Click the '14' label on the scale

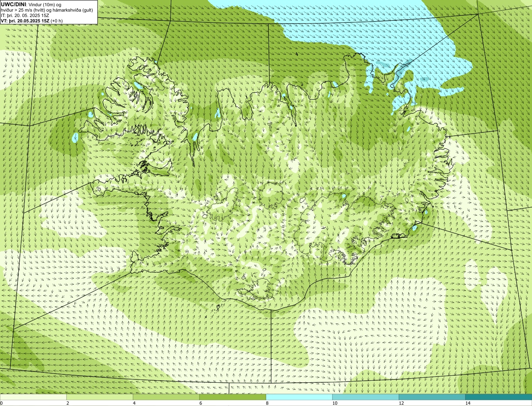[468, 403]
